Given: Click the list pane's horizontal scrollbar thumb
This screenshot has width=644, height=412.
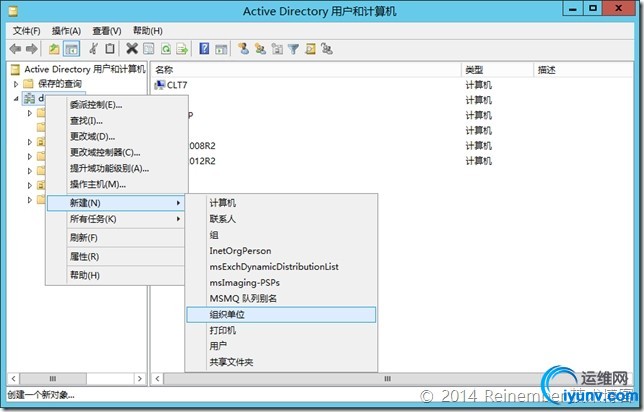Looking at the screenshot, I should (x=387, y=379).
